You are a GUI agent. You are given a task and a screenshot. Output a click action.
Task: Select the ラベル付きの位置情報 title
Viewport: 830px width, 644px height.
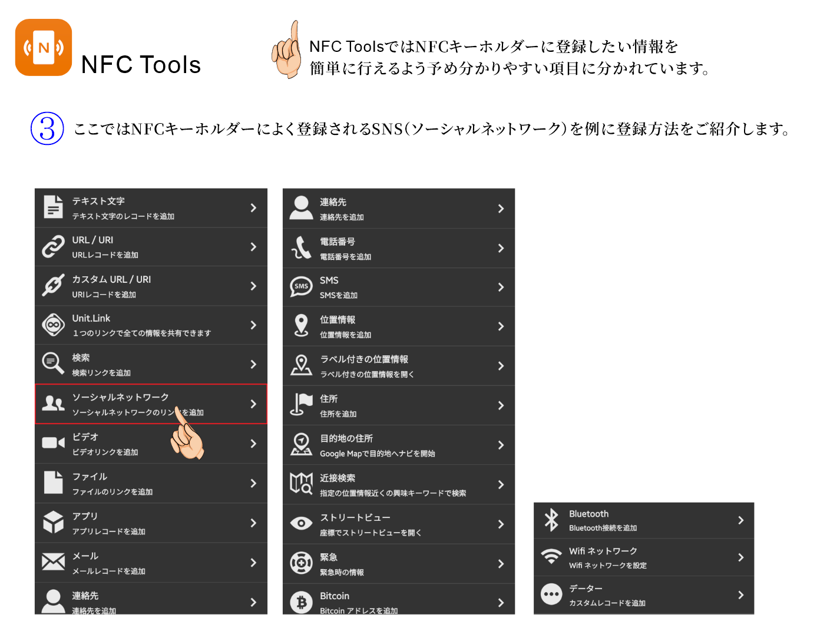pyautogui.click(x=364, y=359)
